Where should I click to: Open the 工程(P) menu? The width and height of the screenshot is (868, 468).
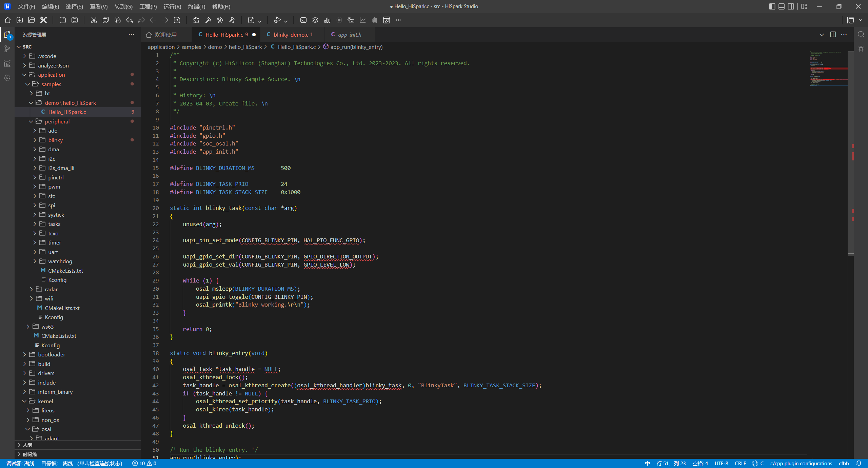(x=148, y=6)
